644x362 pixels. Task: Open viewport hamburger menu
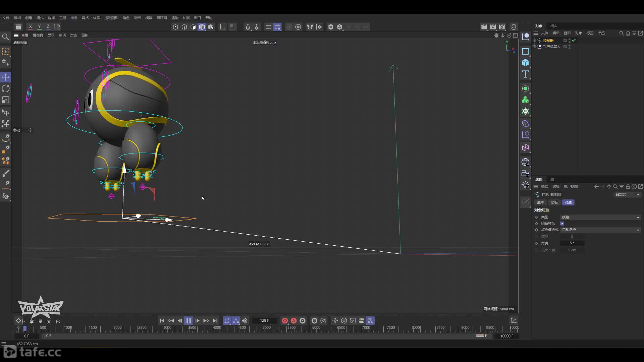(x=16, y=35)
